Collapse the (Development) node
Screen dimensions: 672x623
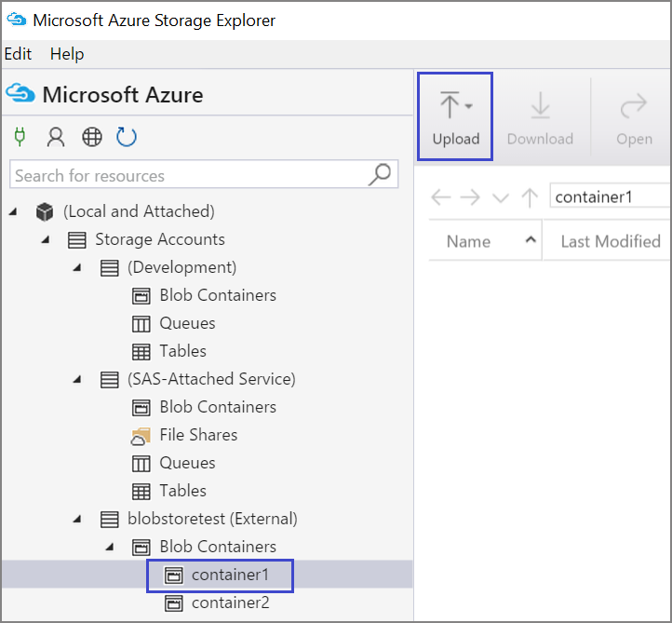pyautogui.click(x=78, y=268)
